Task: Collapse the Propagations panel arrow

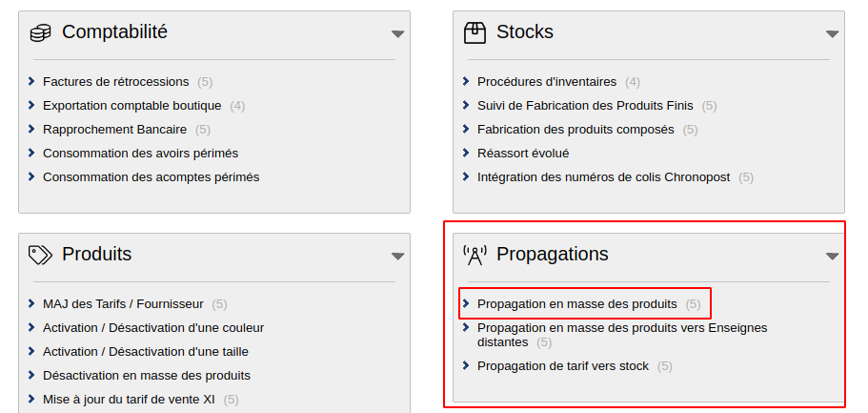Action: (x=832, y=257)
